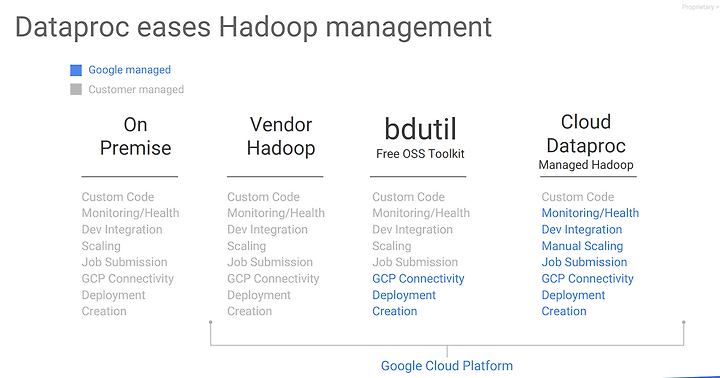Select 'Scaling' in Vendor Hadoop column
The height and width of the screenshot is (378, 720).
point(247,246)
